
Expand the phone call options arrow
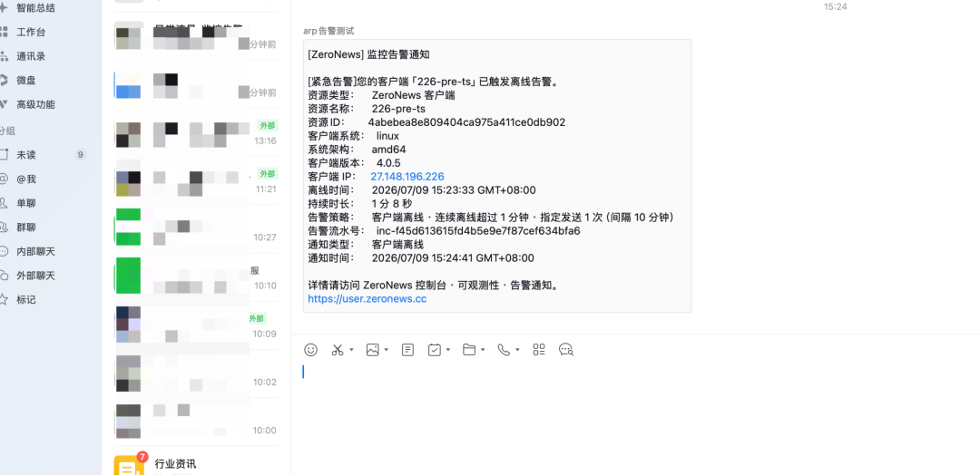click(517, 350)
